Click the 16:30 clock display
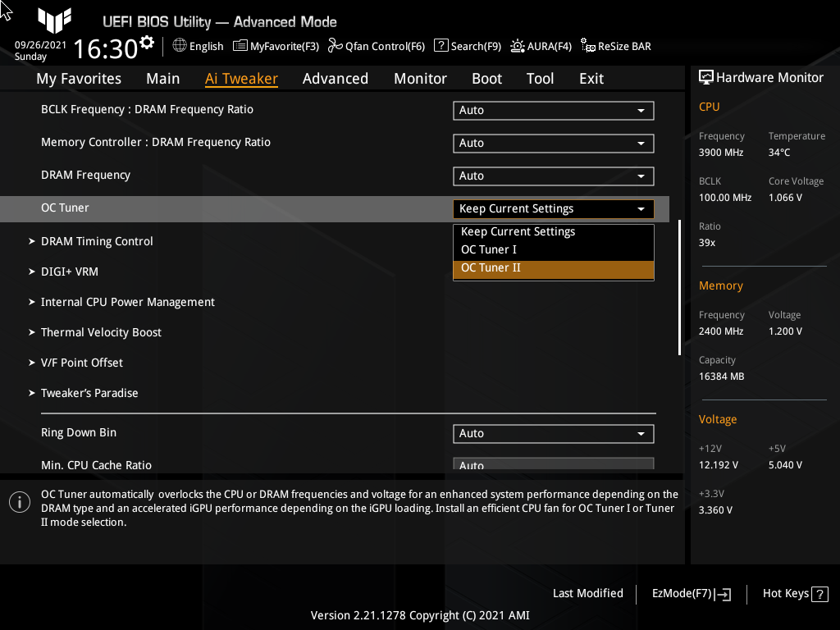This screenshot has width=840, height=630. pyautogui.click(x=106, y=49)
